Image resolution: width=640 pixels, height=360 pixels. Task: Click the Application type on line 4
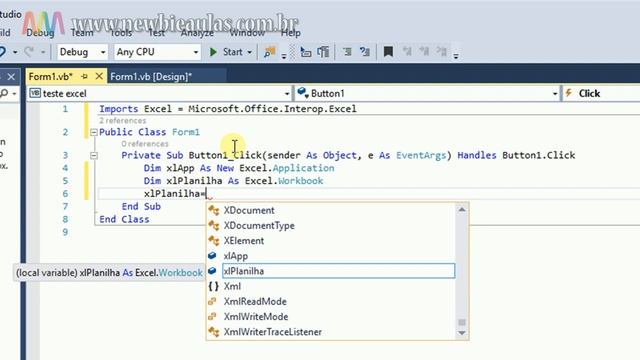pos(303,168)
